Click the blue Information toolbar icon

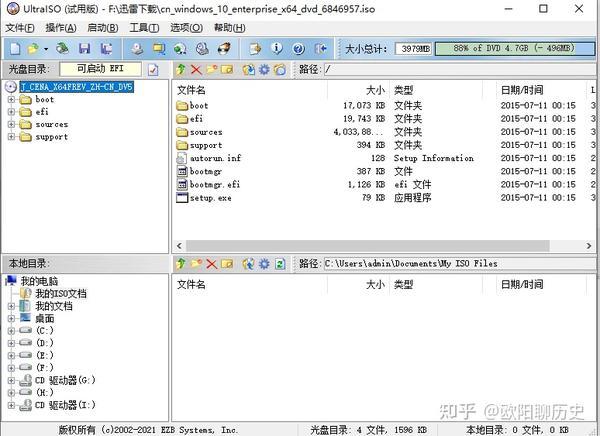(277, 49)
